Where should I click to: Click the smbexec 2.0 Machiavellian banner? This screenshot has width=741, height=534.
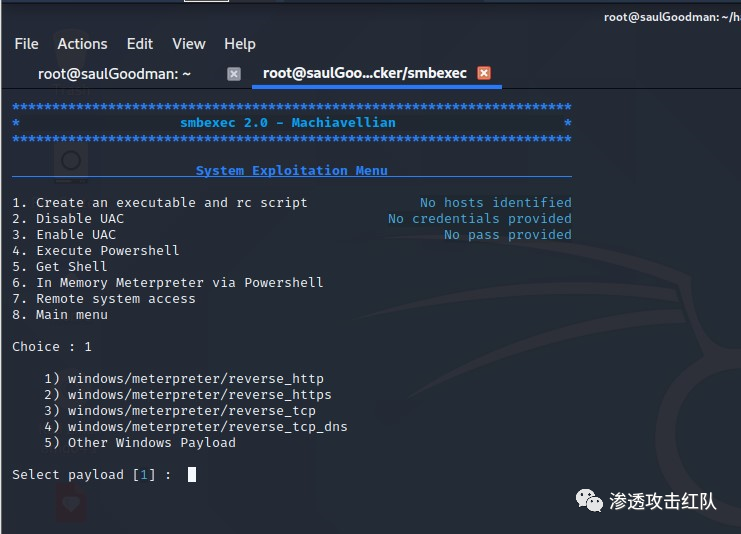(287, 123)
